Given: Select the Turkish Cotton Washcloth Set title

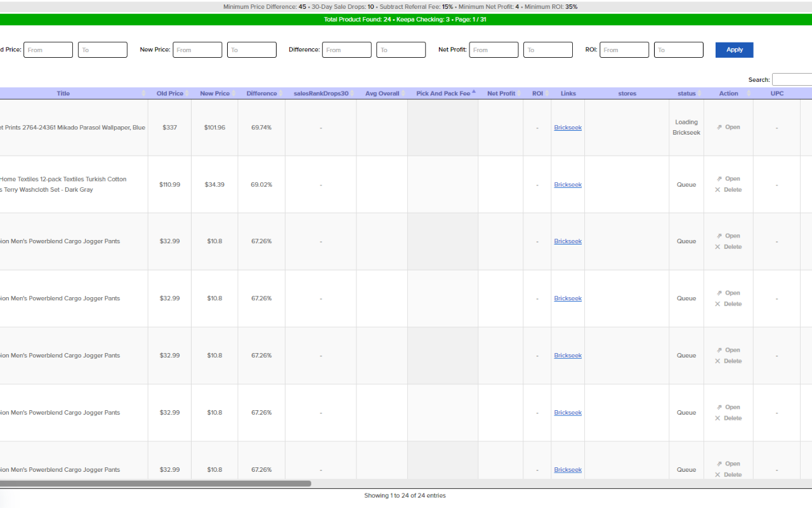Looking at the screenshot, I should coord(63,184).
